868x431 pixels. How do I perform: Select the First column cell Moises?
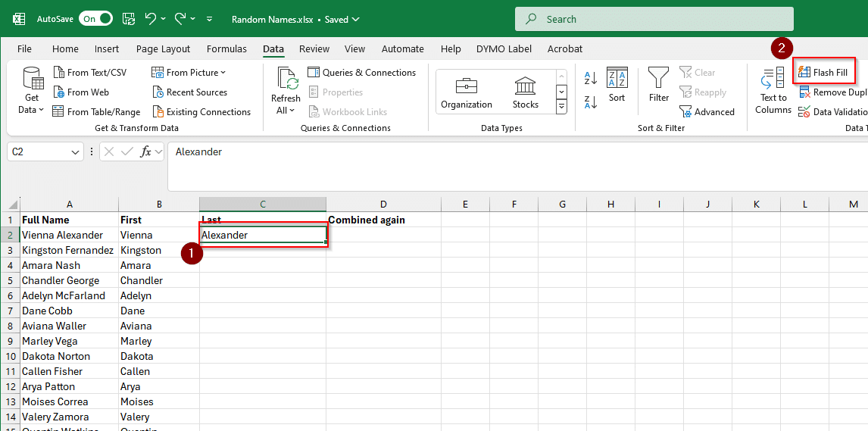tap(159, 401)
